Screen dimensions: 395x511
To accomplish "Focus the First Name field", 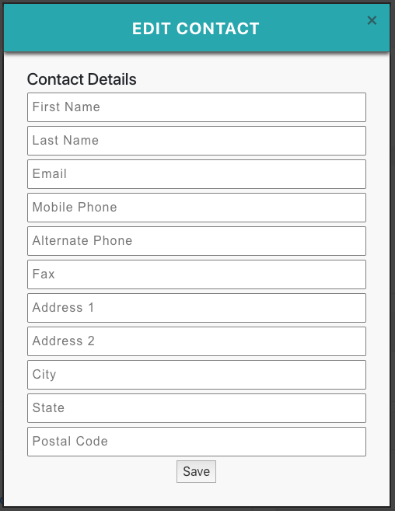I will point(196,107).
